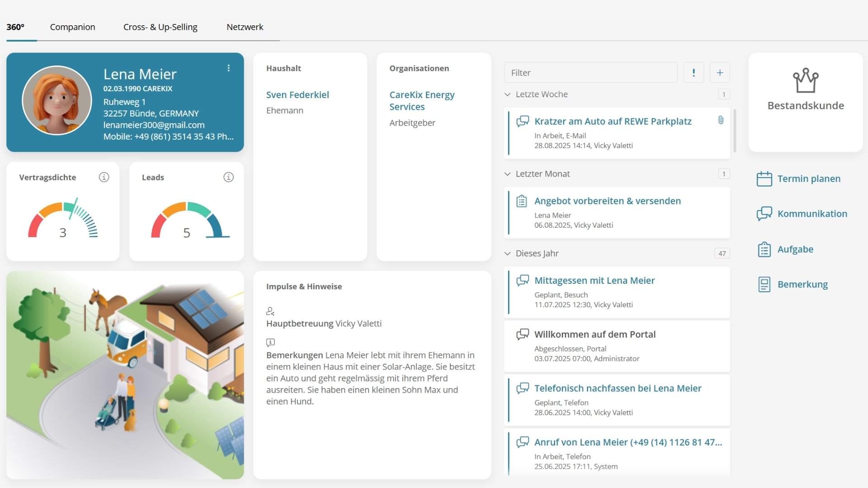The height and width of the screenshot is (488, 868).
Task: Collapse the Dieses Jahr section
Action: tap(507, 253)
